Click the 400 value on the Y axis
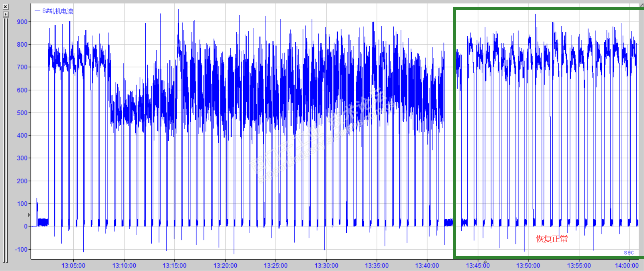 click(22, 135)
